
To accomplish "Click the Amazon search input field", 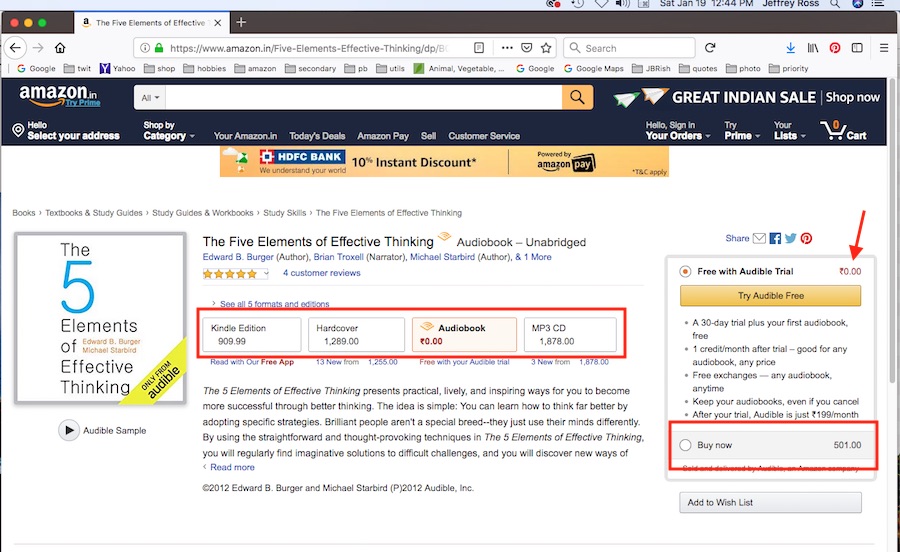I will (x=362, y=97).
